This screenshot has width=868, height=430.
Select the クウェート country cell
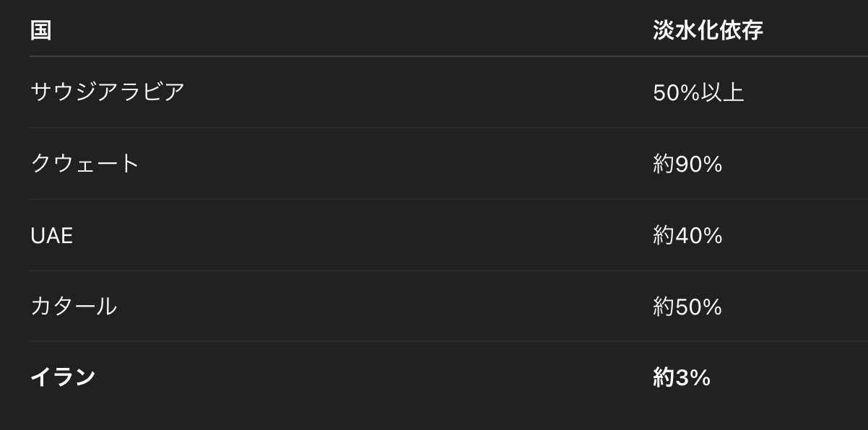(84, 164)
